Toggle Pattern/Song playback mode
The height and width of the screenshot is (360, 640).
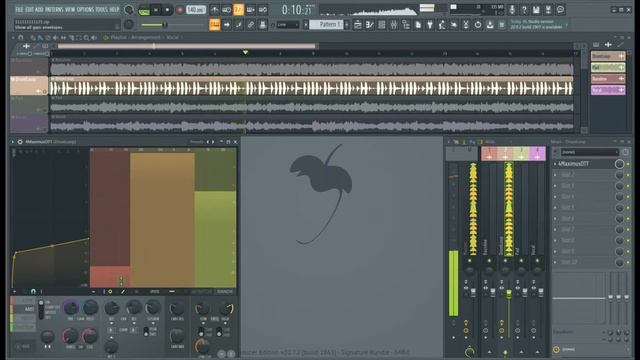click(144, 10)
